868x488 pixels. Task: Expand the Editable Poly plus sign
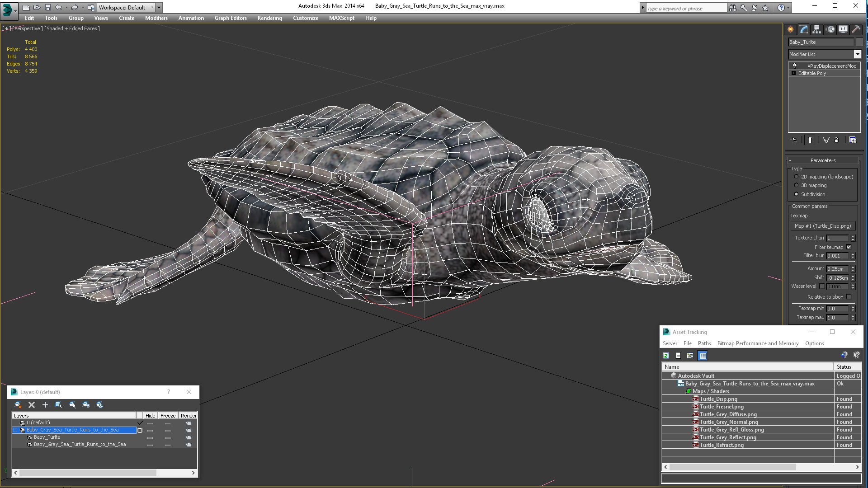click(793, 73)
